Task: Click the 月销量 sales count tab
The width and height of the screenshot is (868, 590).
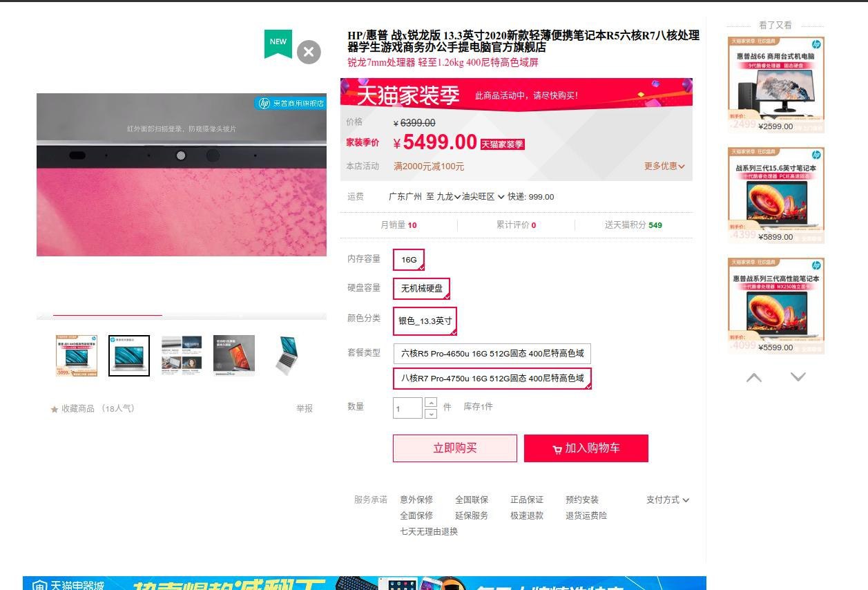Action: (x=398, y=225)
